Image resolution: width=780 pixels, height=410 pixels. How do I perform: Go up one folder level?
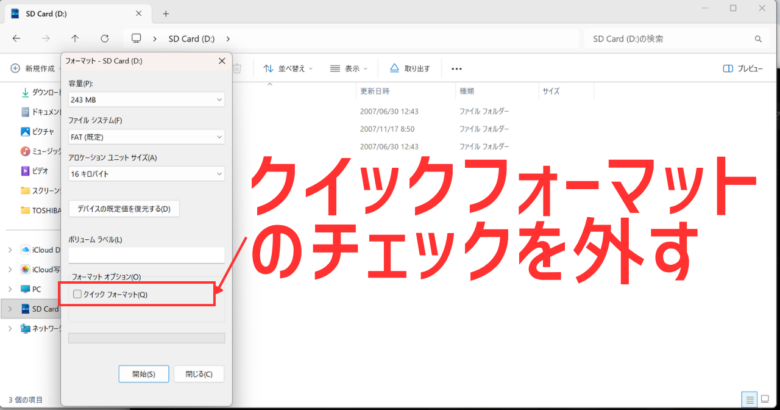click(x=75, y=38)
